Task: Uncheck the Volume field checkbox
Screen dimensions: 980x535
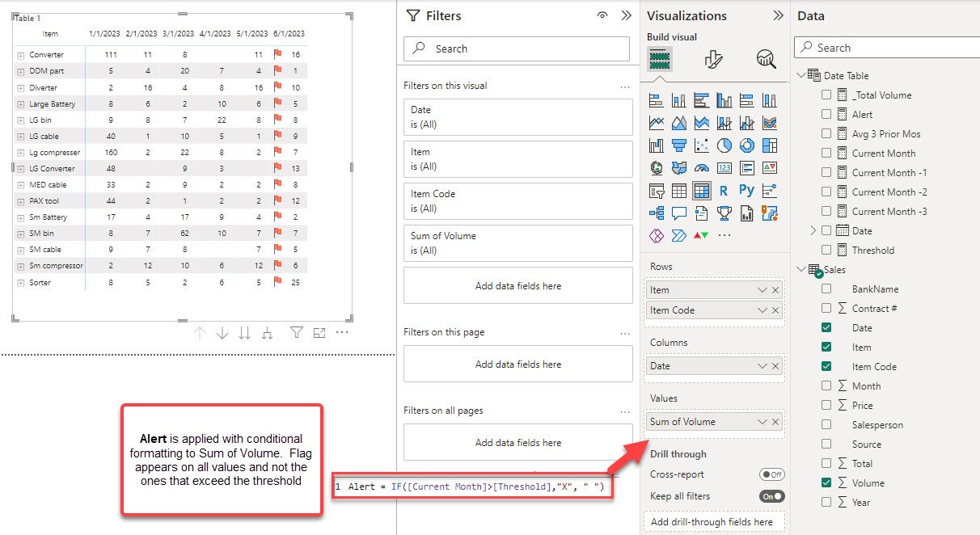Action: (826, 482)
